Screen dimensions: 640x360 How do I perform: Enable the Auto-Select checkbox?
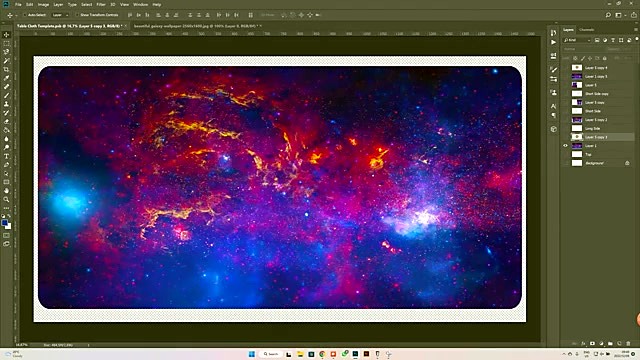click(25, 15)
